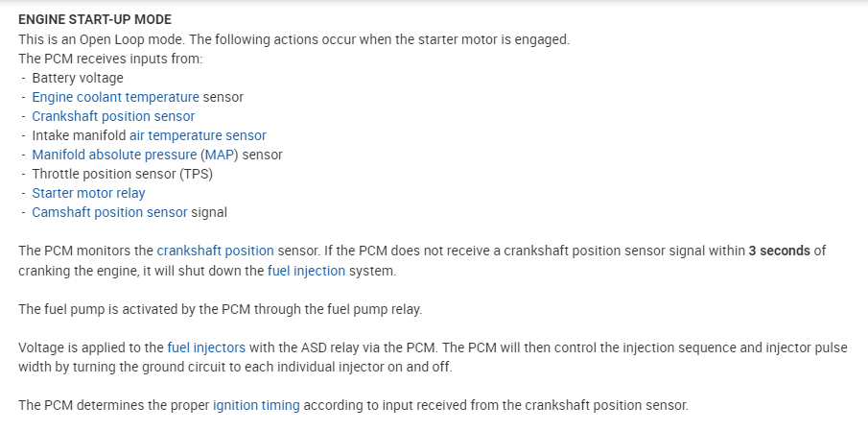This screenshot has width=868, height=431.
Task: Follow the Manifold absolute pressure link
Action: pyautogui.click(x=114, y=155)
